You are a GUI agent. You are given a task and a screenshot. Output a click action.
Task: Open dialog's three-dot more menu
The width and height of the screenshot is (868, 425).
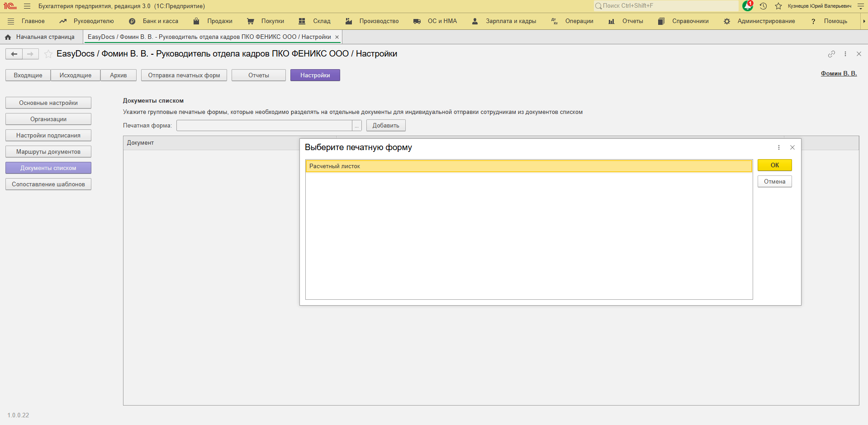click(x=778, y=147)
